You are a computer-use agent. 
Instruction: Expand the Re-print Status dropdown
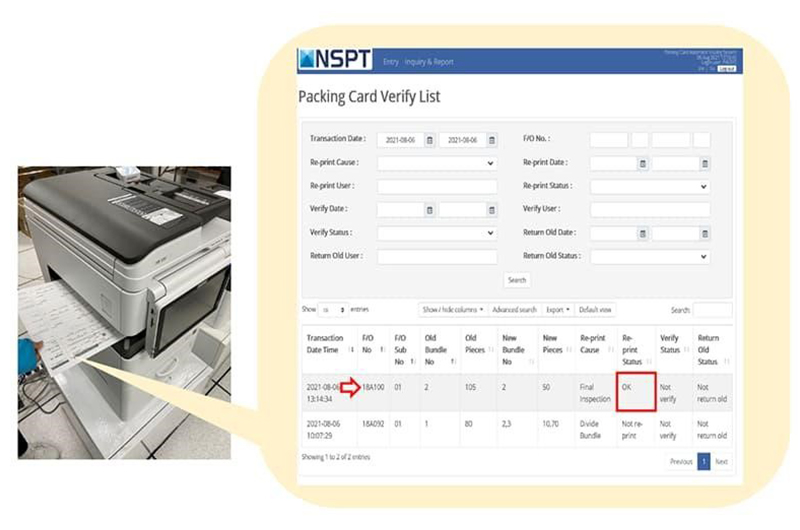(650, 186)
